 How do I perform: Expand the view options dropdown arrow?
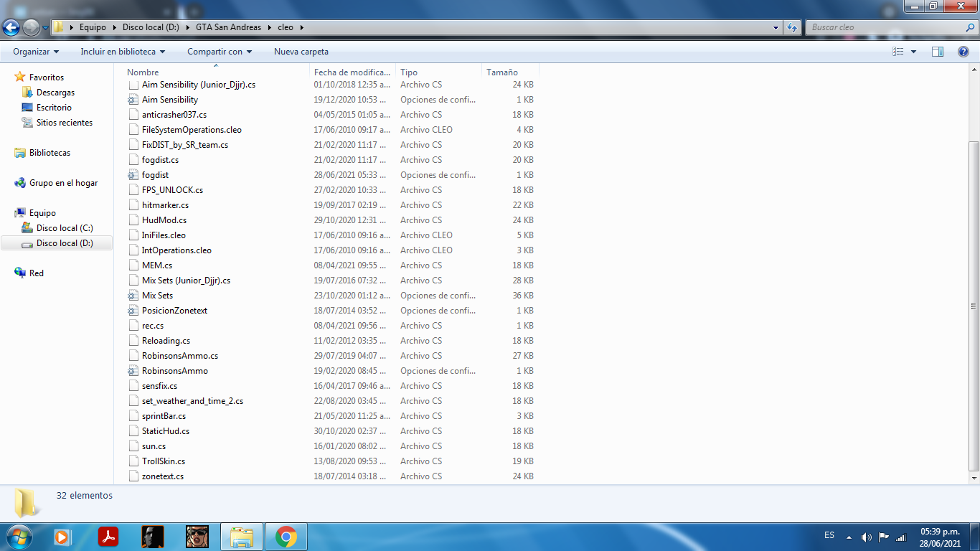(913, 52)
